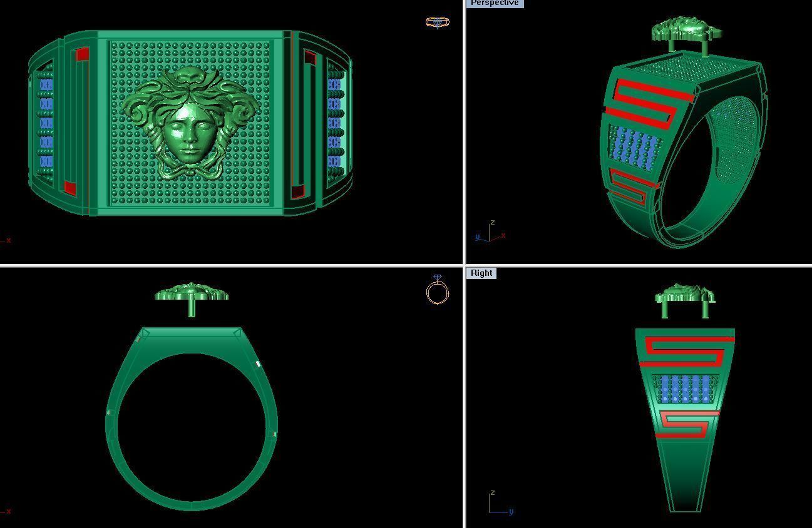Select the lower red S inlay in Right viewport
The width and height of the screenshot is (812, 528).
(687, 424)
